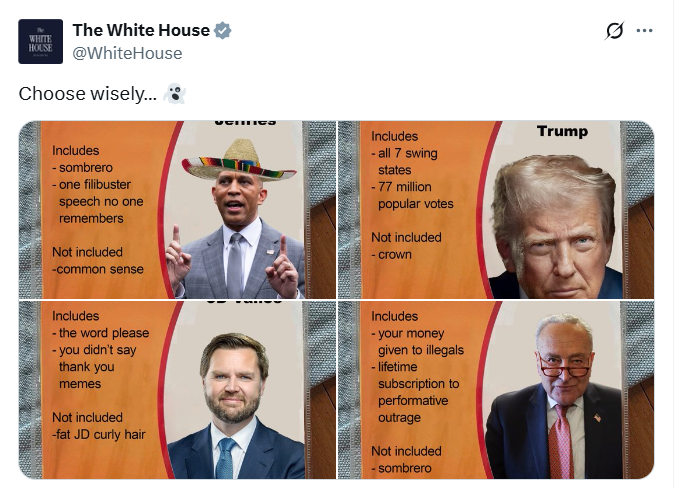Click the blue verified badge
The height and width of the screenshot is (488, 679).
223,31
